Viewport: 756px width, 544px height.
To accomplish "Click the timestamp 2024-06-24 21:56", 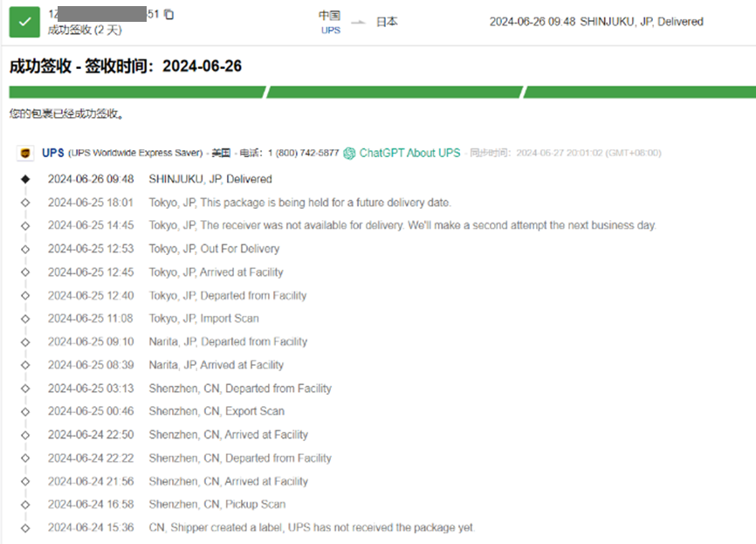I will click(91, 481).
